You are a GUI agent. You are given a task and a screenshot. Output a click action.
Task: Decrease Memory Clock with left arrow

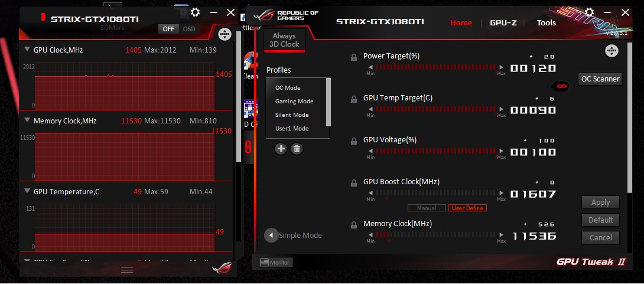pos(370,235)
